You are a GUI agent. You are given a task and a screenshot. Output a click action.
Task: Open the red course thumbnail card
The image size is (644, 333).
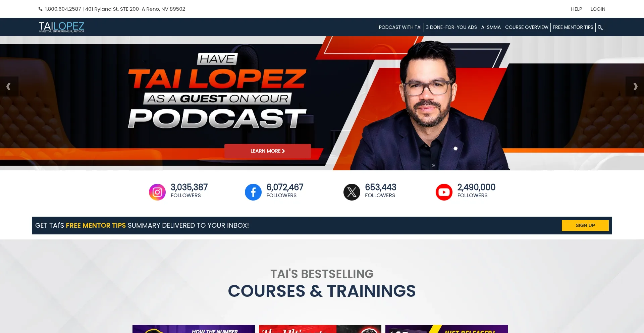320,329
